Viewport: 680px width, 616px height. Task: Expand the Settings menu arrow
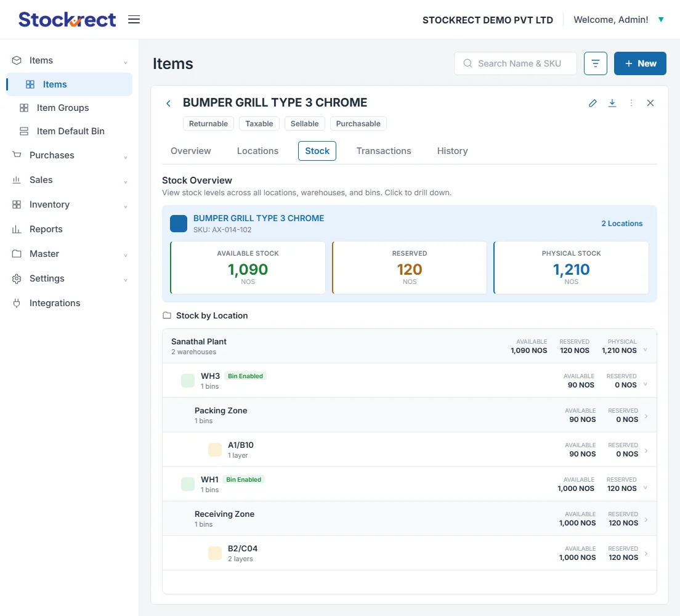pos(125,280)
